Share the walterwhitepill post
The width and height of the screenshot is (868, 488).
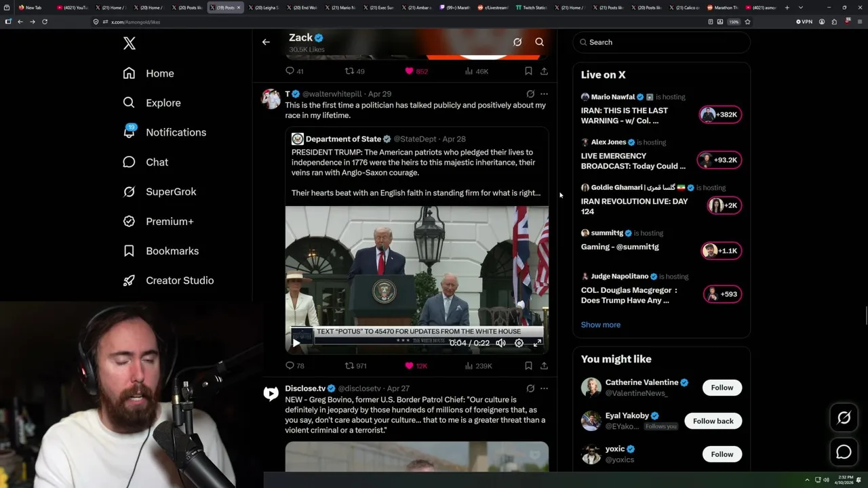coord(544,365)
